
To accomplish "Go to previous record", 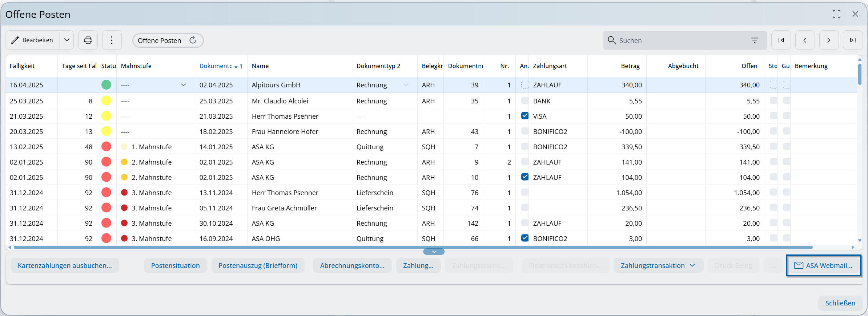I will point(805,40).
